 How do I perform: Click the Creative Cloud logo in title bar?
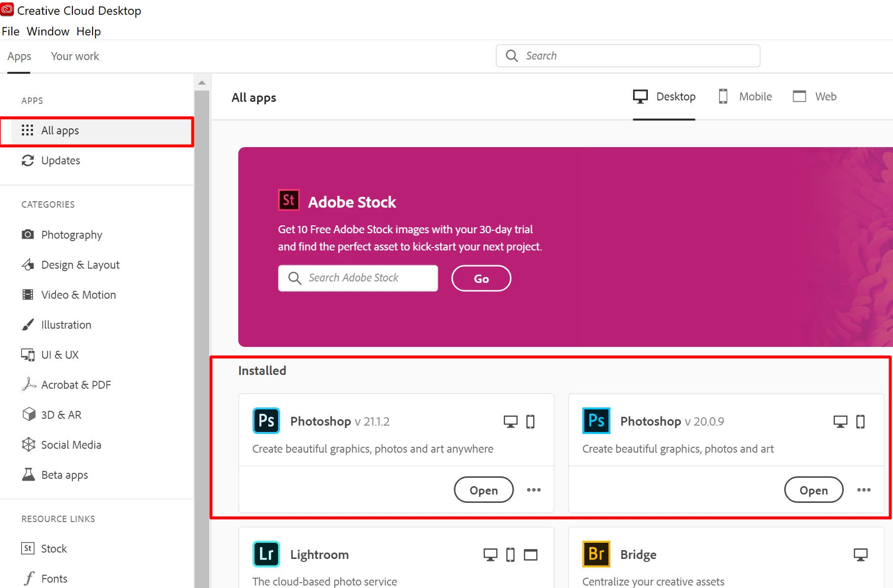click(x=7, y=9)
